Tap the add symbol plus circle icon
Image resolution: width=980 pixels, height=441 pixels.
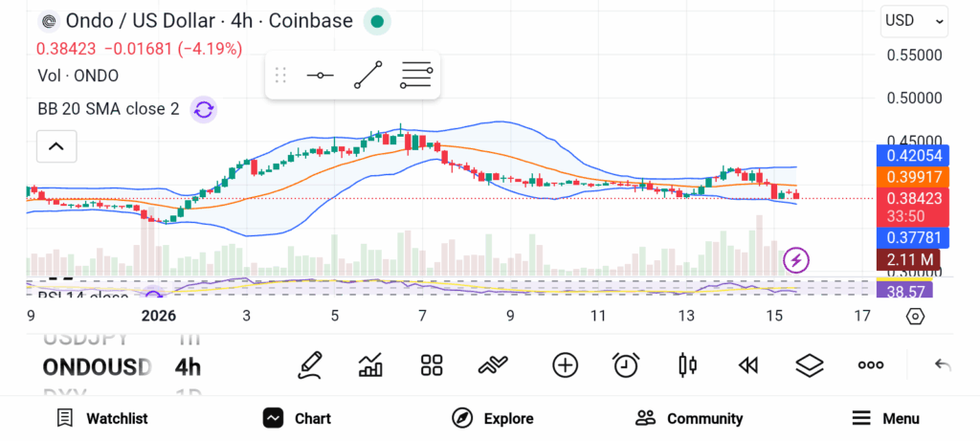[x=565, y=364]
